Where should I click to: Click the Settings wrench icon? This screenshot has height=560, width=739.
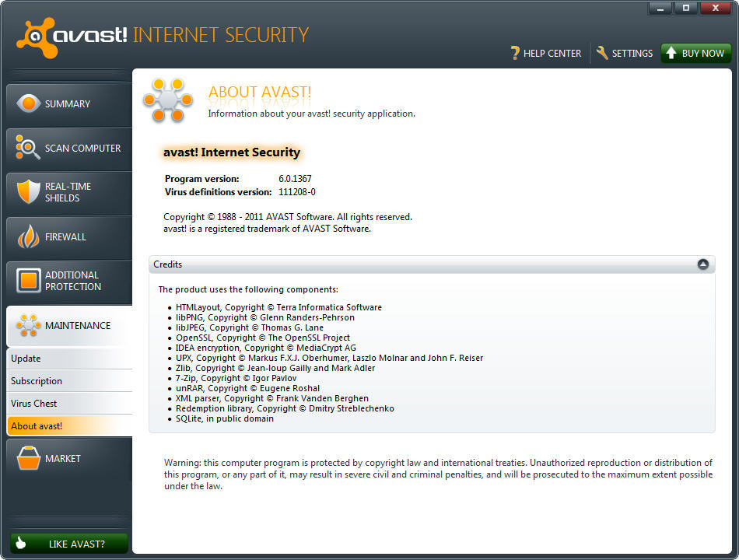point(602,53)
